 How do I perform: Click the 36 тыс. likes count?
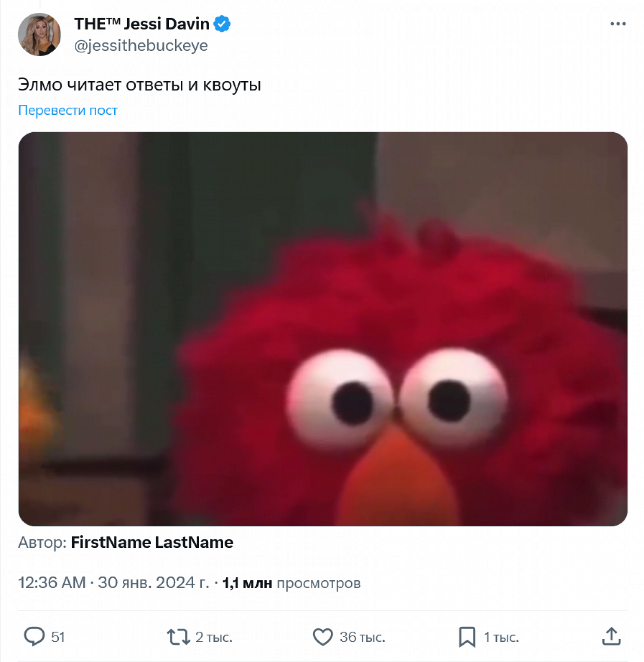pyautogui.click(x=362, y=637)
